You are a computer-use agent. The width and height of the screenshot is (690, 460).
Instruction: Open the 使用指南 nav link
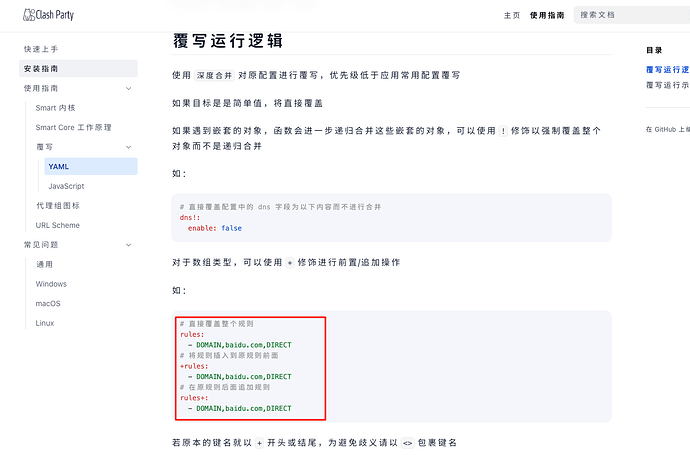547,15
